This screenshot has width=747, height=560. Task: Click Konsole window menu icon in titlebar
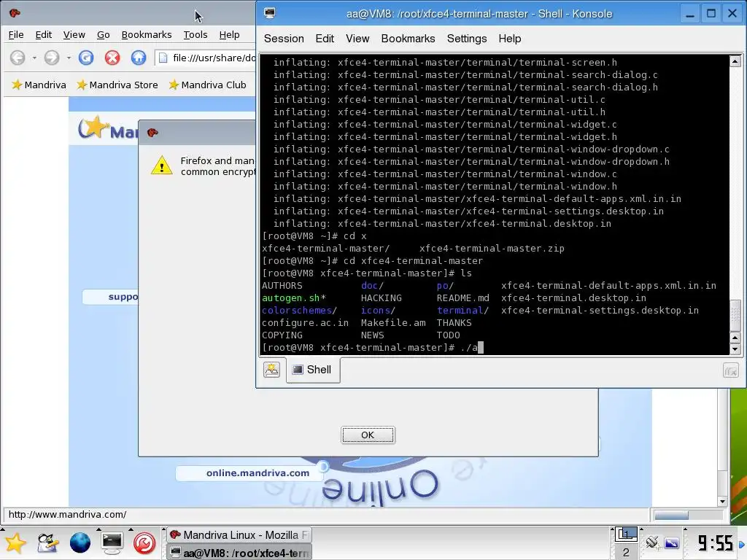pyautogui.click(x=270, y=13)
